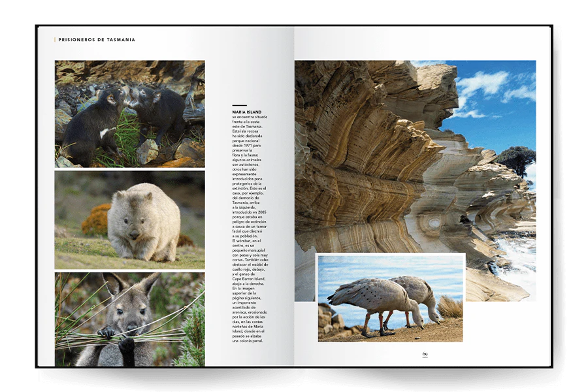Image resolution: width=588 pixels, height=392 pixels.
Task: Click the Tasmanian devils photo
Action: coord(129,114)
